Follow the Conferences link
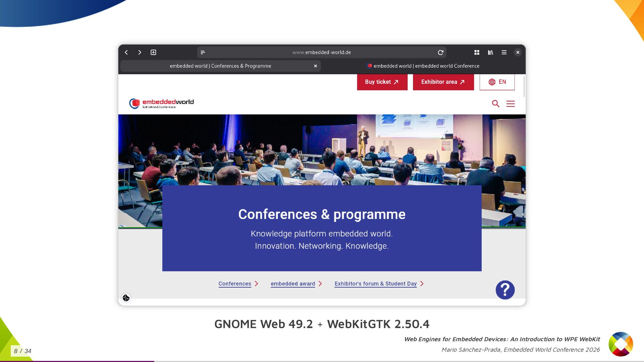Screen dimensions: 644x362 tap(235, 284)
